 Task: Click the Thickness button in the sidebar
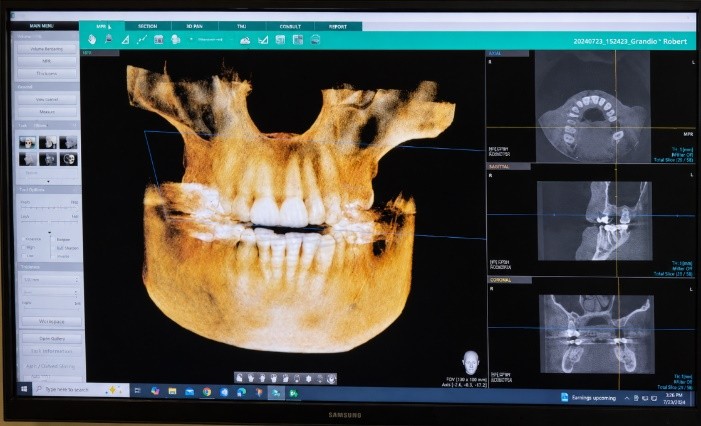click(x=47, y=73)
